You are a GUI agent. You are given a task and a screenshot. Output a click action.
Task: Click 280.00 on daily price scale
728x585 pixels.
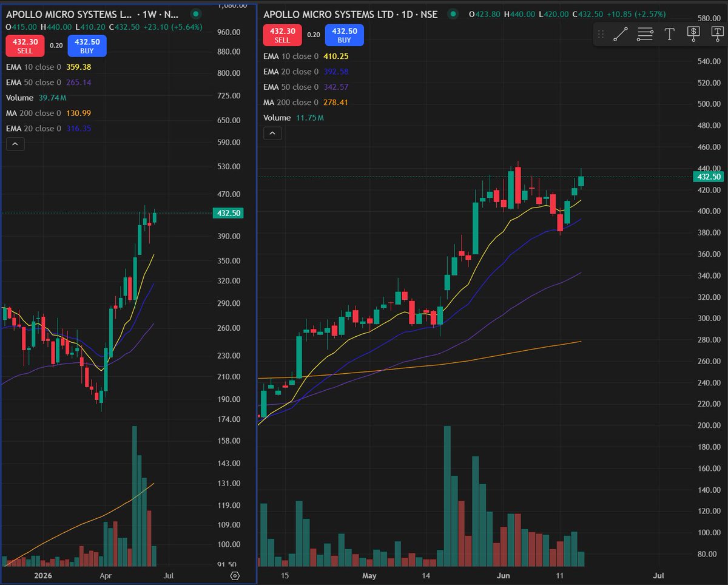coord(708,340)
